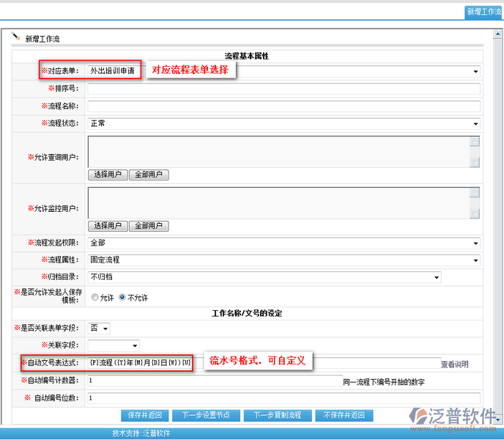Click 选择用户 under 允许查询用户

click(108, 175)
